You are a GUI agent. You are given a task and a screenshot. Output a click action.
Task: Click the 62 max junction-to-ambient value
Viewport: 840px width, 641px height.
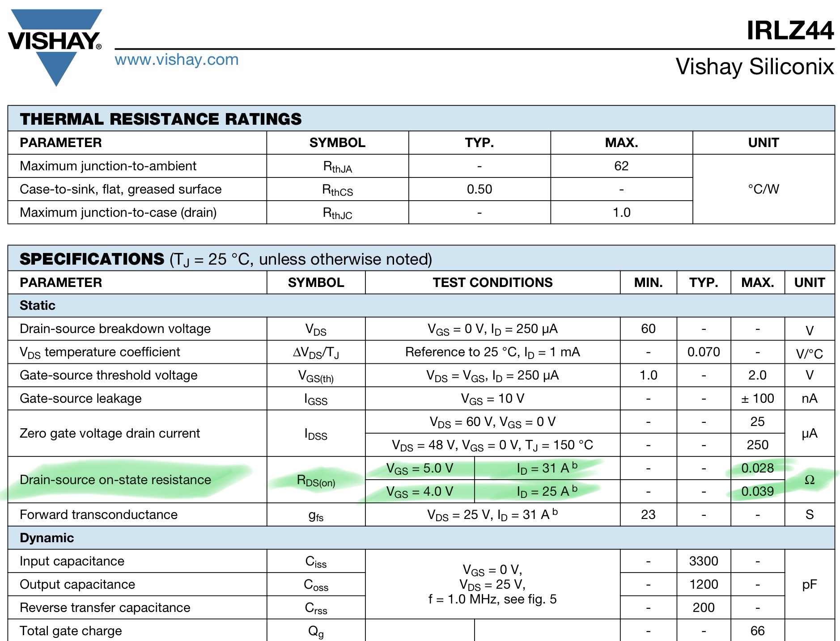click(621, 166)
